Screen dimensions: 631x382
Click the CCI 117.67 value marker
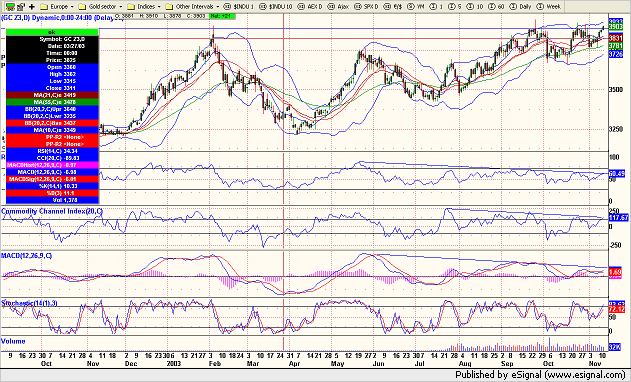[619, 218]
